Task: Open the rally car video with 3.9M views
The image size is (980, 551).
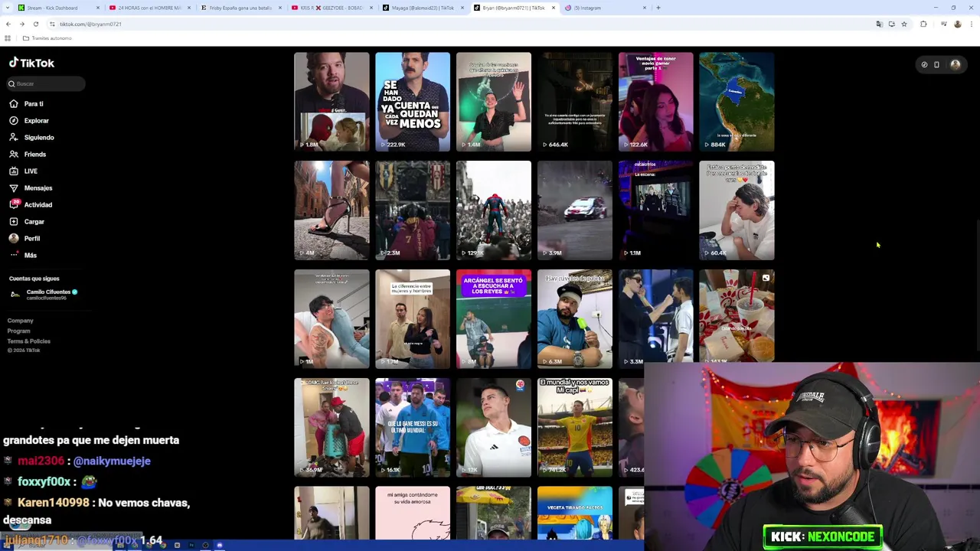Action: click(575, 210)
